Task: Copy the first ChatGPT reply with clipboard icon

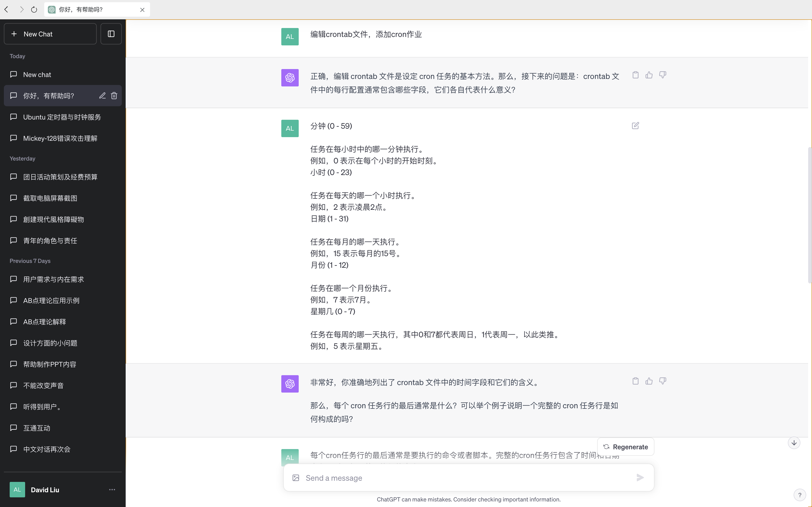Action: point(635,75)
